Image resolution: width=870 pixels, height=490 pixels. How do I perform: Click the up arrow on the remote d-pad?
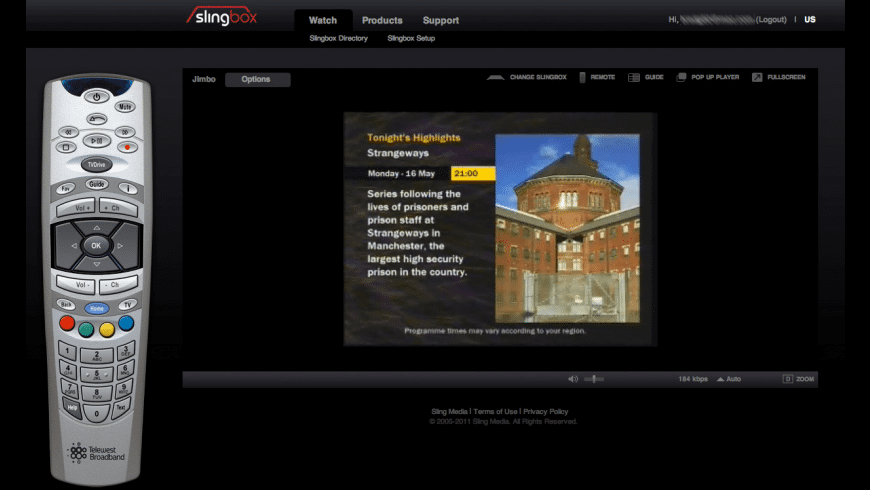[97, 228]
